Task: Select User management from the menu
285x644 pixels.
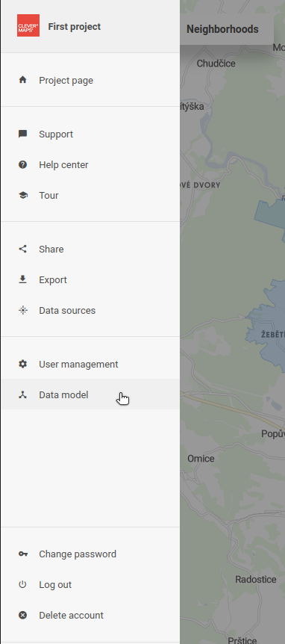Action: 90,364
